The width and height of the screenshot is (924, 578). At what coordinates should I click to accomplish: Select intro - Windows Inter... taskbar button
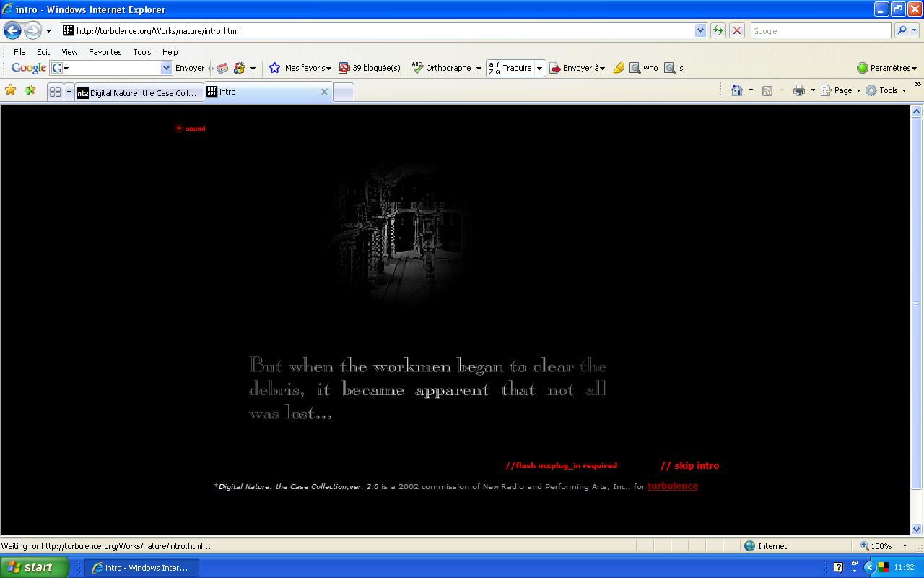[141, 568]
